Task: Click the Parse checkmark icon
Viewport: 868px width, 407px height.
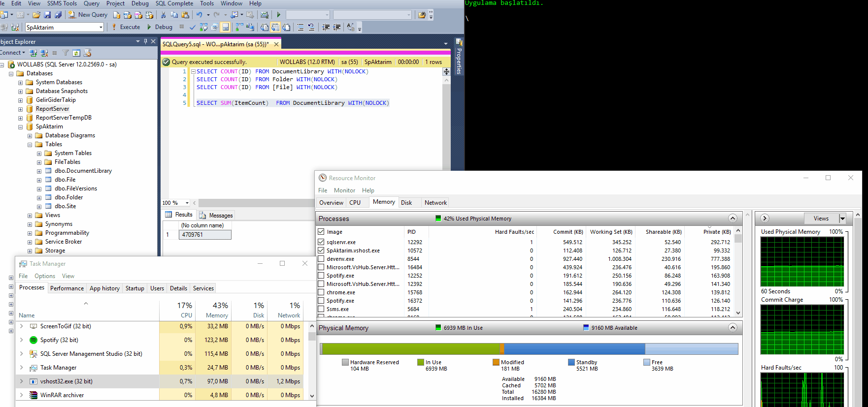Action: (x=193, y=27)
